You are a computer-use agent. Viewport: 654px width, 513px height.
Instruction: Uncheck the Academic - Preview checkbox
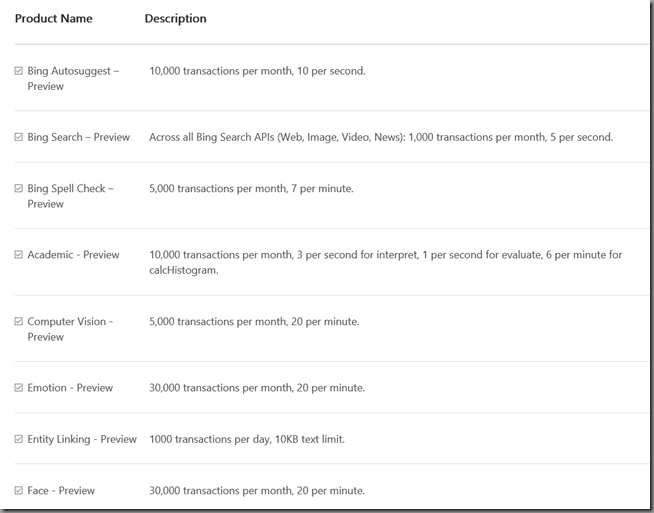(x=18, y=254)
